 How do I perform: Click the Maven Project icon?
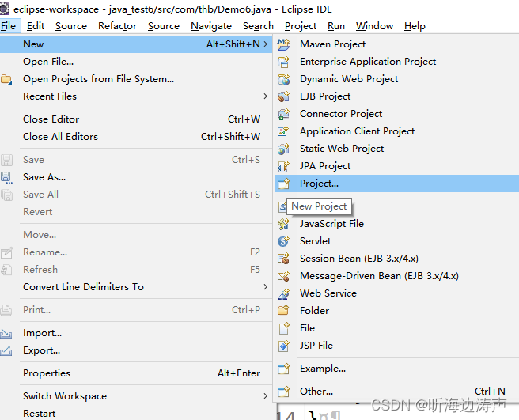(x=283, y=44)
